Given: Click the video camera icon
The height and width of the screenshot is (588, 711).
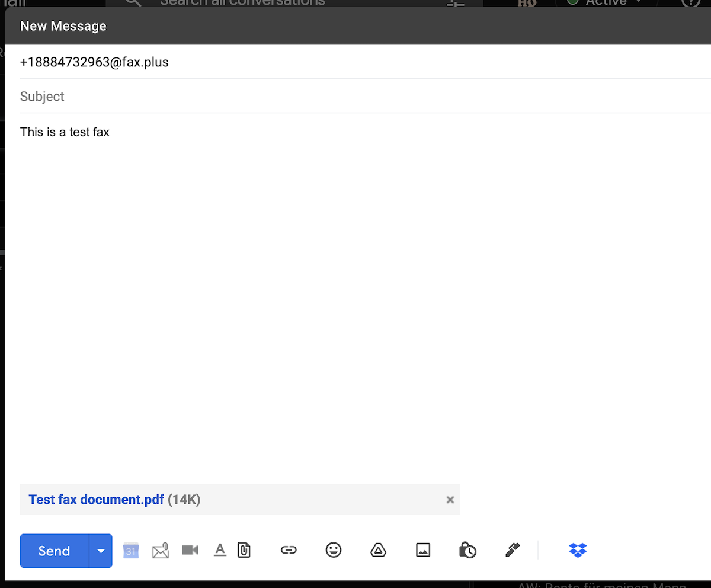Looking at the screenshot, I should [190, 550].
